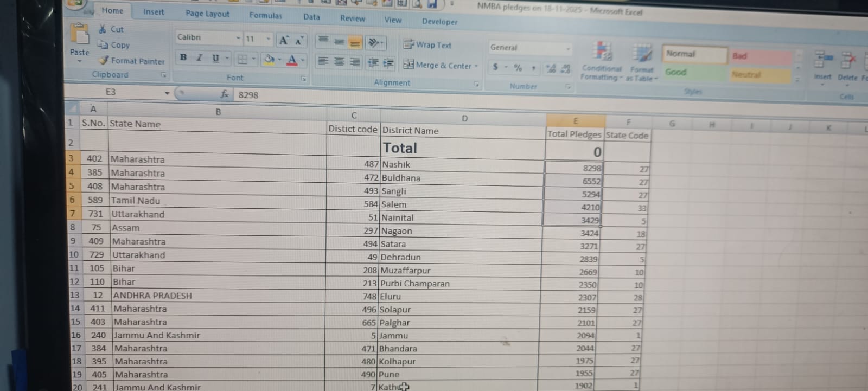
Task: Open the General number format dropdown
Action: tap(567, 49)
